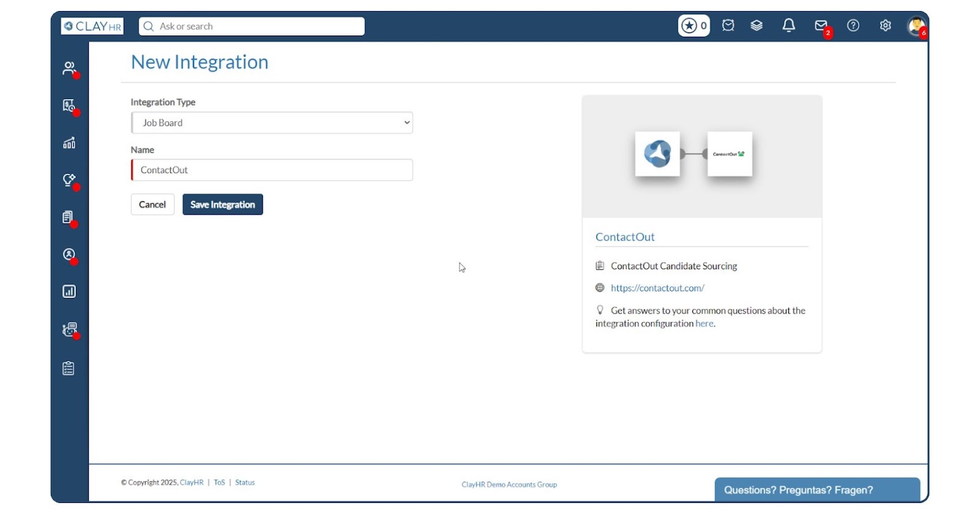980x514 pixels.
Task: Click the ContactOut logo tile
Action: (x=729, y=154)
